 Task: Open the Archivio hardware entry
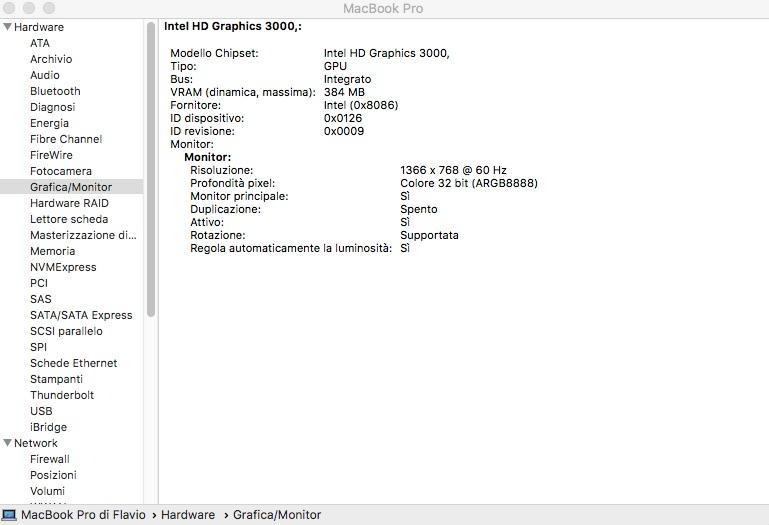click(51, 59)
